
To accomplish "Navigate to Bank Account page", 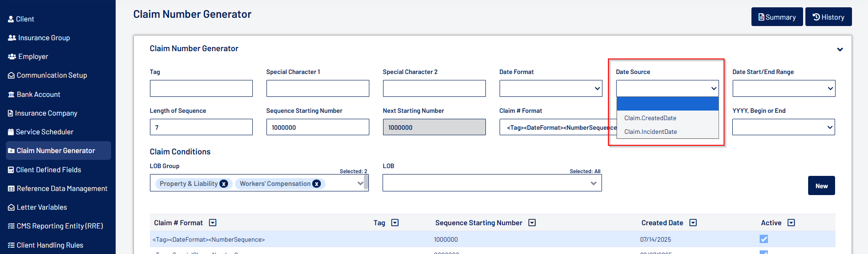I will (x=38, y=95).
